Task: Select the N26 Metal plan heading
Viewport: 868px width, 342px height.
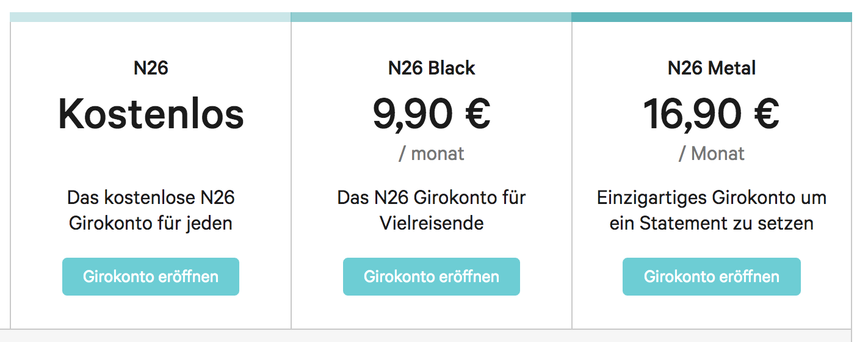Action: (711, 68)
